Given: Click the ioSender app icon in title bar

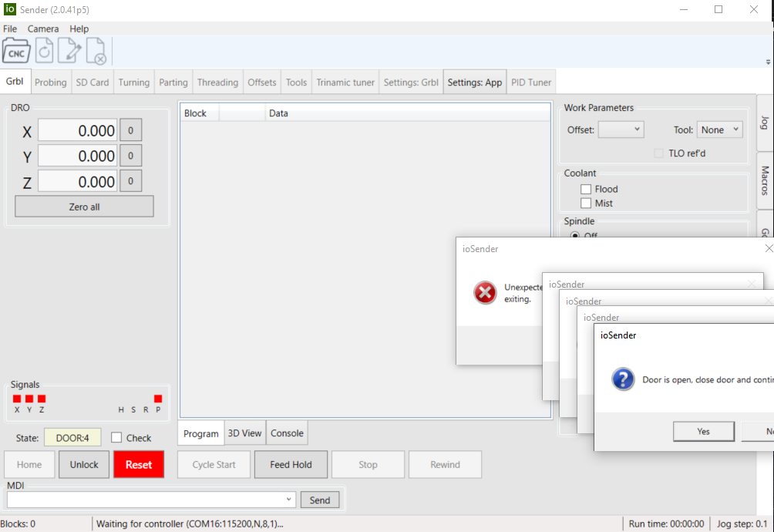Looking at the screenshot, I should [10, 9].
